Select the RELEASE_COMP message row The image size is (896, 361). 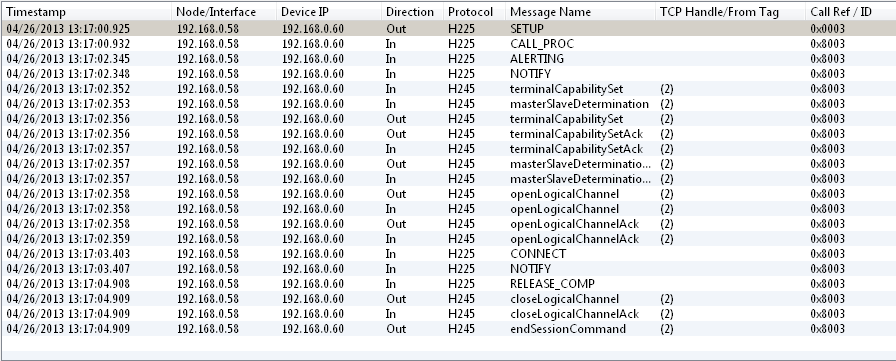(x=449, y=284)
